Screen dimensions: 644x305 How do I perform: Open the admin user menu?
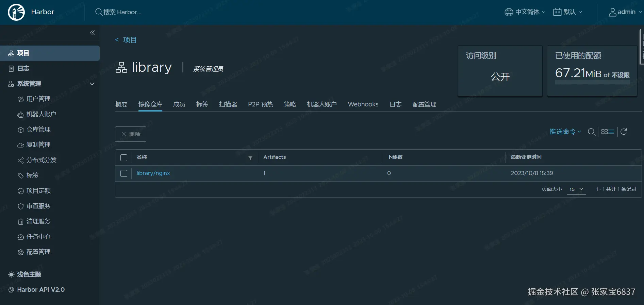point(625,12)
